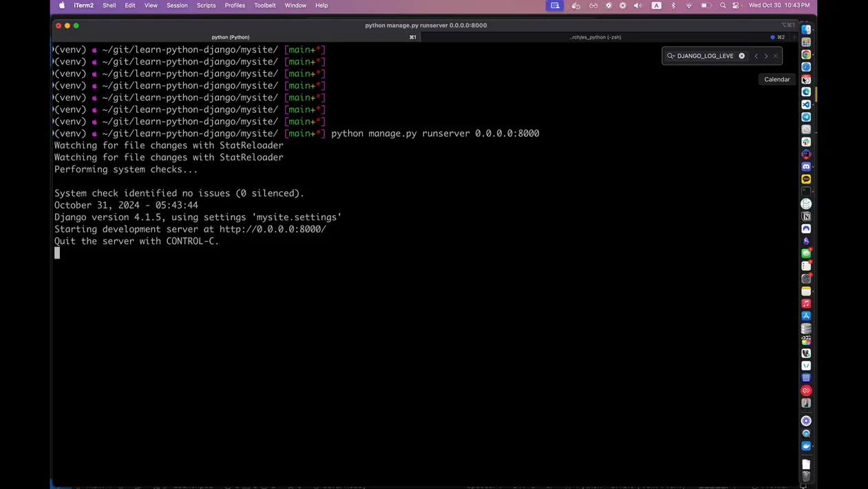
Task: Open the date and time in the menu bar
Action: [779, 6]
